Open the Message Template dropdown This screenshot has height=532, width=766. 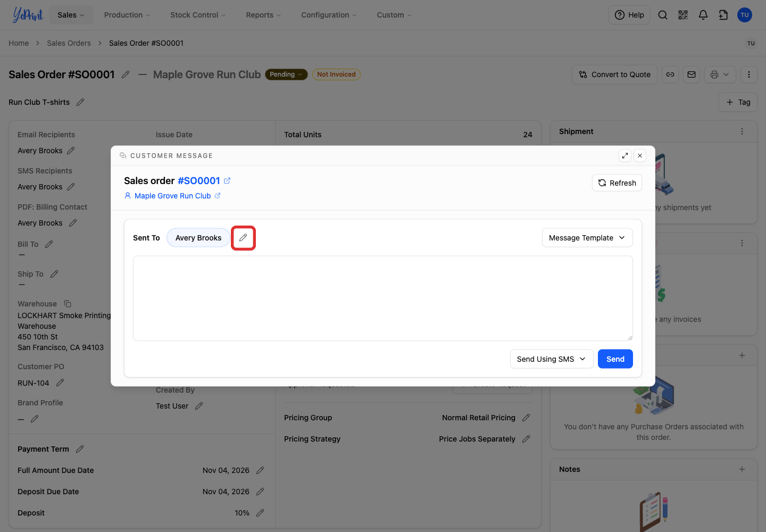point(587,238)
